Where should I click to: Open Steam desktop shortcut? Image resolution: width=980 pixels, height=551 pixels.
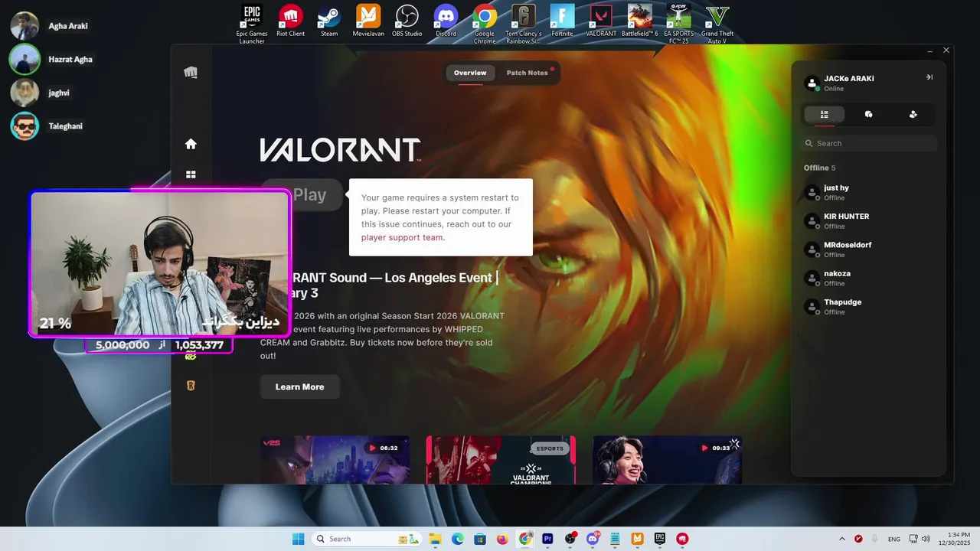click(329, 21)
